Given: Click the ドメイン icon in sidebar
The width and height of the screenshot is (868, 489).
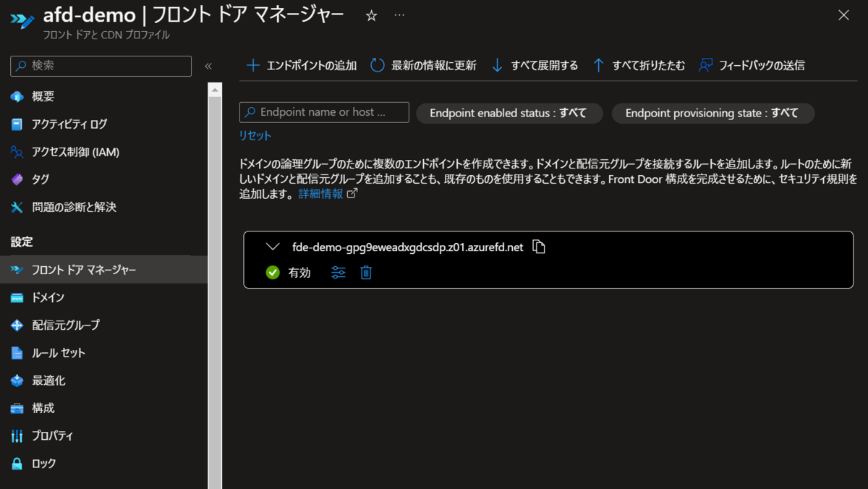Looking at the screenshot, I should click(x=17, y=298).
